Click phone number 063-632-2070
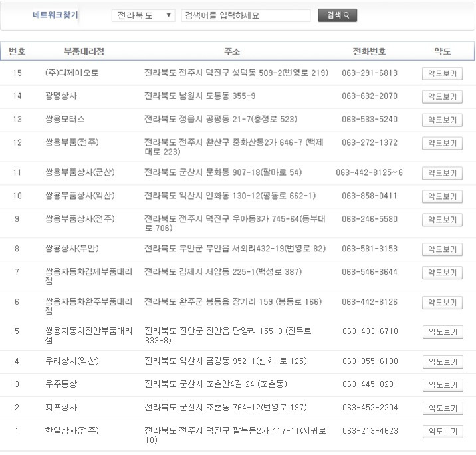This screenshot has width=476, height=455. pos(370,96)
